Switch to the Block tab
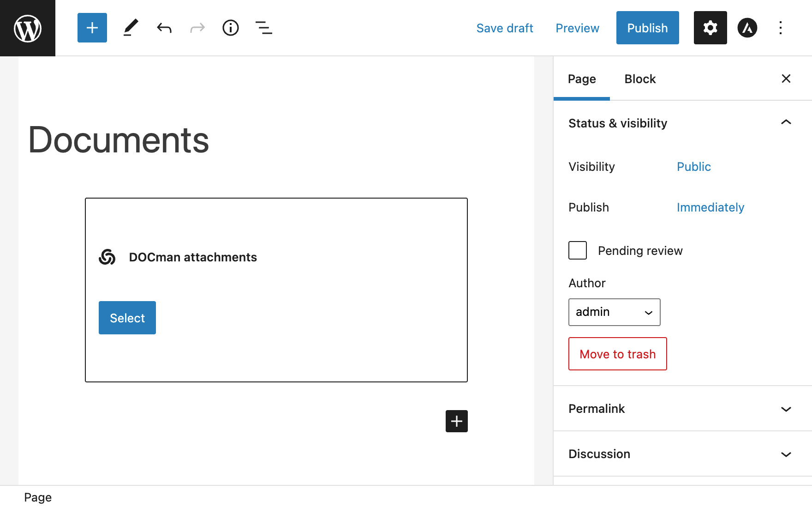The height and width of the screenshot is (508, 812). pyautogui.click(x=639, y=79)
